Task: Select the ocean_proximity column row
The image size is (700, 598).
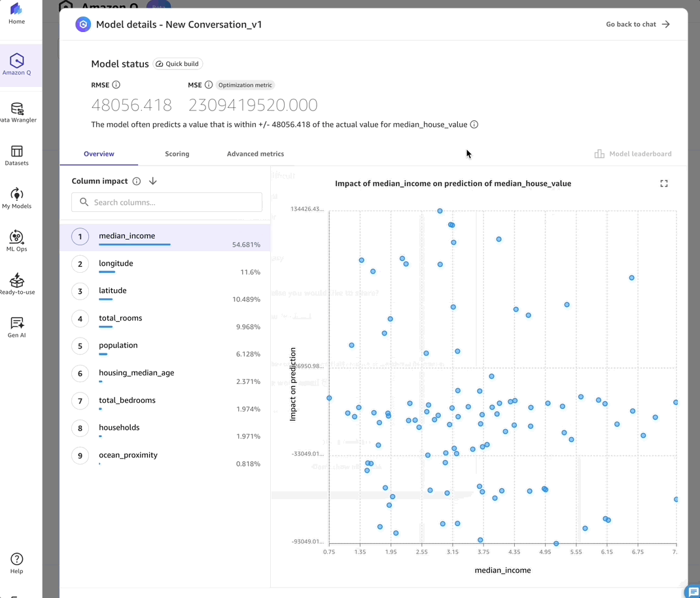Action: pyautogui.click(x=165, y=457)
